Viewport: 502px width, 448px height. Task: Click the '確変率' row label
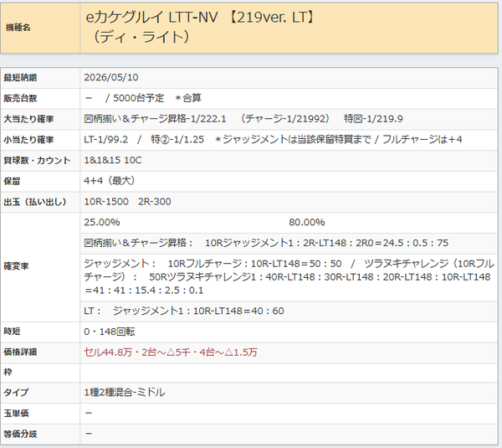[x=16, y=266]
